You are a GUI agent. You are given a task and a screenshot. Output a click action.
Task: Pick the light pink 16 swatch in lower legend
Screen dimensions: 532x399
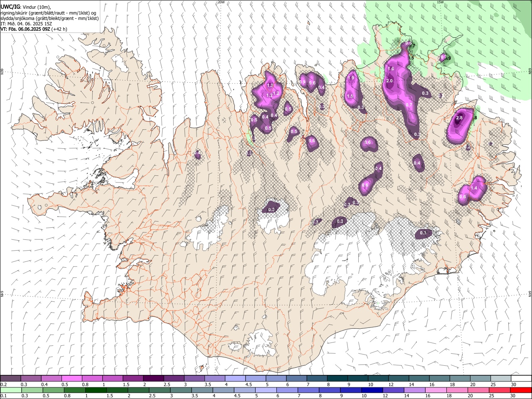click(436, 390)
